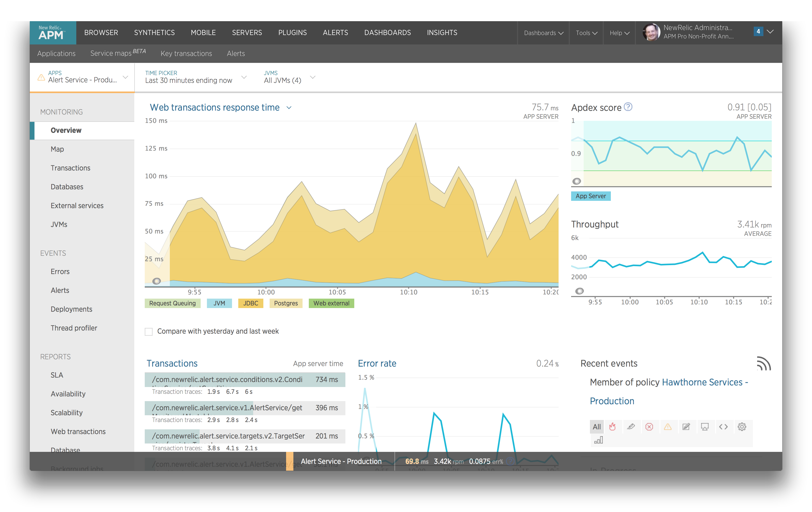Open the Service maps BETA tab
Viewport: 812px width, 512px height.
click(118, 53)
